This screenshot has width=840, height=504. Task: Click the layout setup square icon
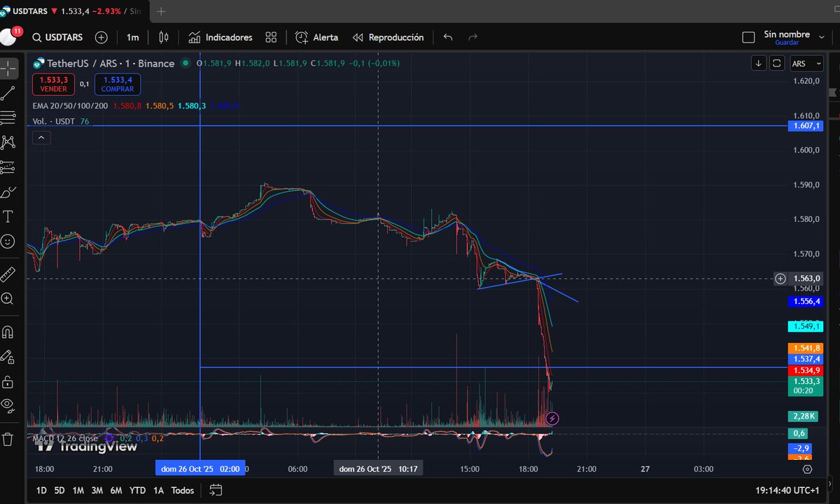point(748,37)
